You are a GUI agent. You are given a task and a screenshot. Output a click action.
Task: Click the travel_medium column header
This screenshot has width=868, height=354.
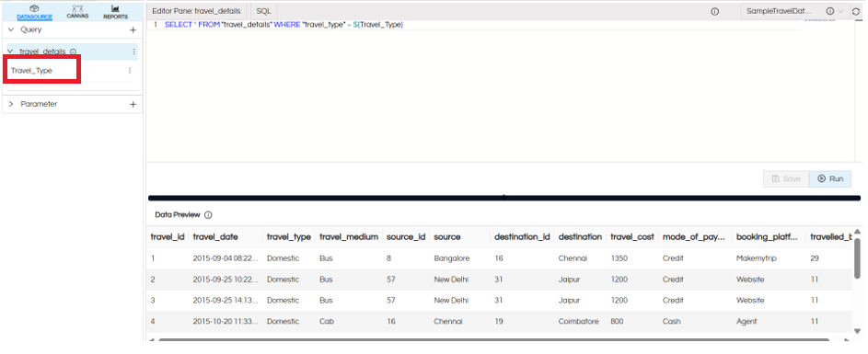(349, 236)
